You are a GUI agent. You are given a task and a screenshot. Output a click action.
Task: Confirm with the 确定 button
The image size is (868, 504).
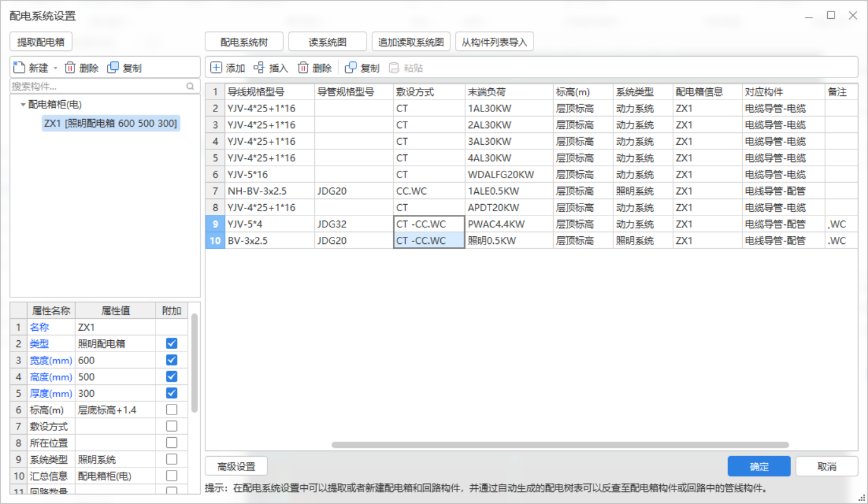pos(759,466)
